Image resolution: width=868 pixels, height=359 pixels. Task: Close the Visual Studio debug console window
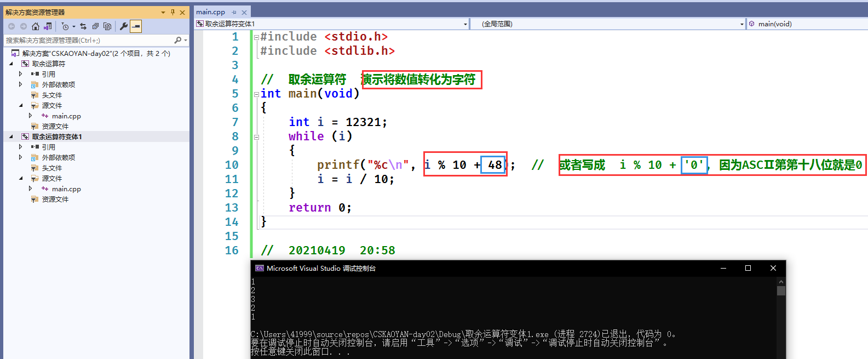pyautogui.click(x=773, y=269)
